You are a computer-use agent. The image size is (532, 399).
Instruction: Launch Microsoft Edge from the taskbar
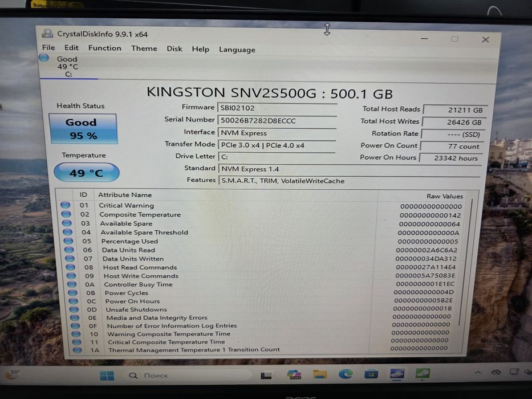346,374
